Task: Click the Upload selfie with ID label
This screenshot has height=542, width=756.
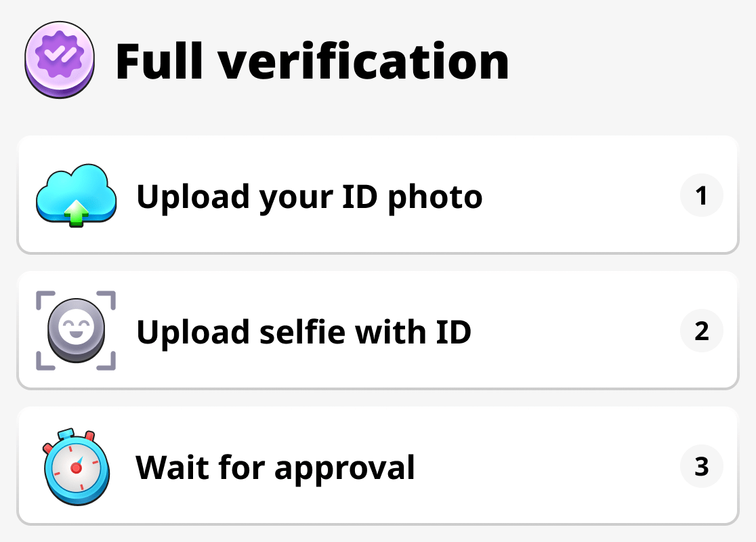Action: (304, 332)
